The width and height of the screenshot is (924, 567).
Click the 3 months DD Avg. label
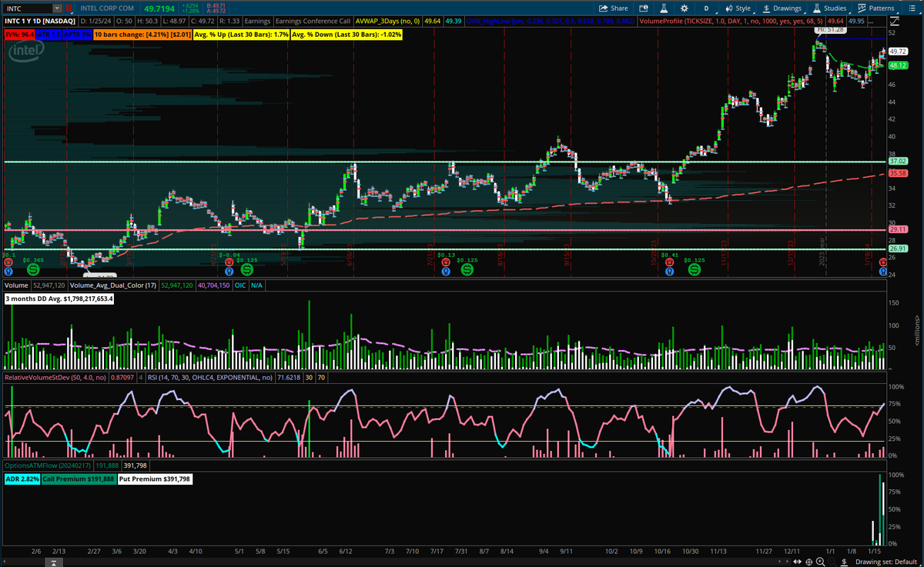[x=59, y=299]
